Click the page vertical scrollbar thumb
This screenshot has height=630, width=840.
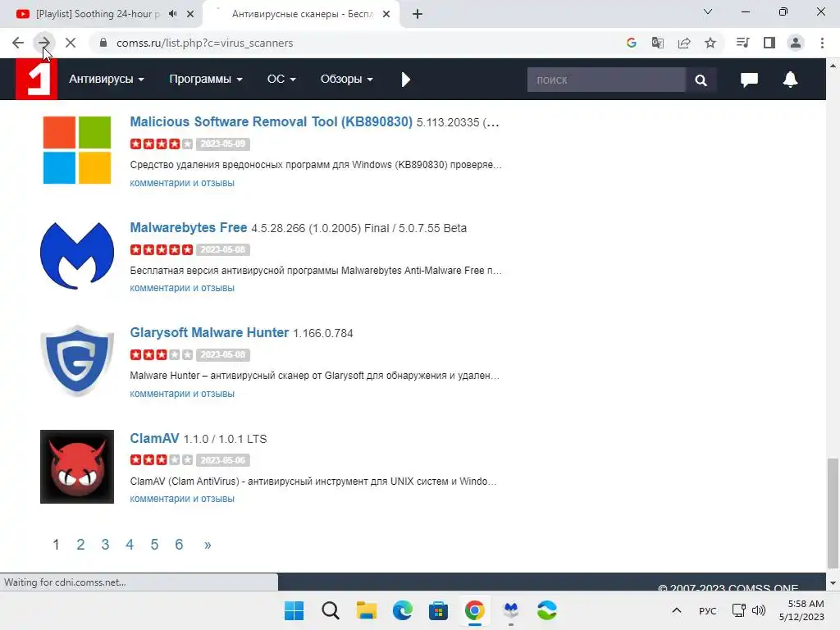click(x=833, y=513)
